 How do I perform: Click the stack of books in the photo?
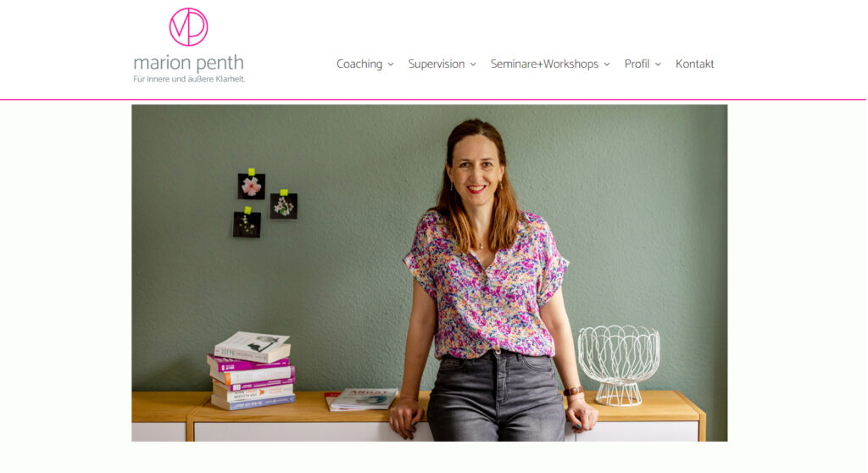pyautogui.click(x=252, y=370)
